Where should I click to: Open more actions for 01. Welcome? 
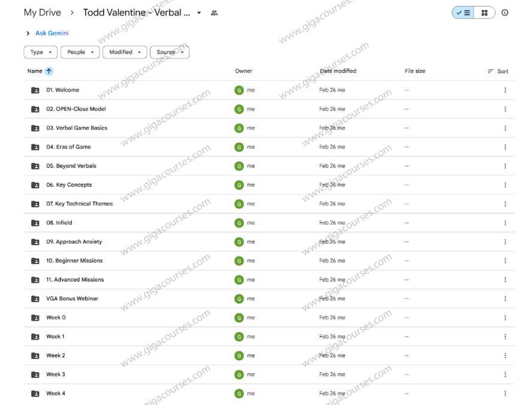point(504,90)
